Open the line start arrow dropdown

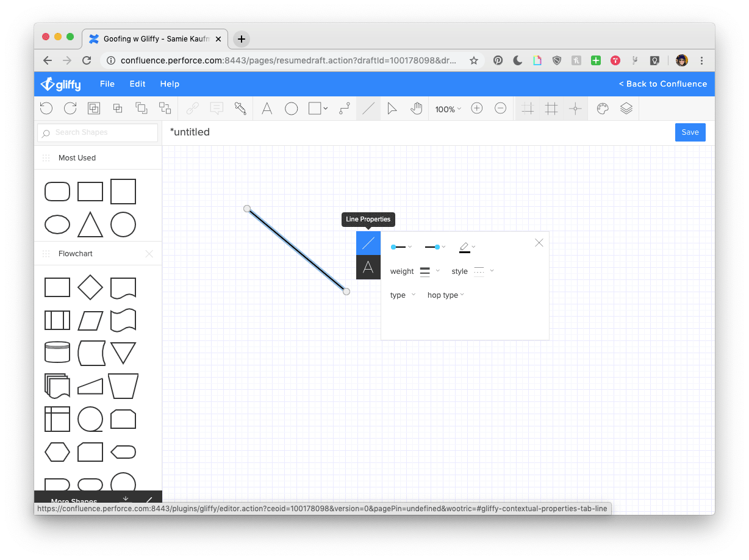click(401, 247)
